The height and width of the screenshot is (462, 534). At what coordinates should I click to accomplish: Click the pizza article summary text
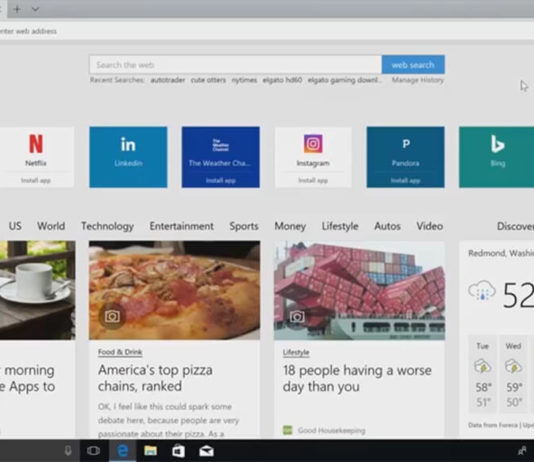point(169,420)
